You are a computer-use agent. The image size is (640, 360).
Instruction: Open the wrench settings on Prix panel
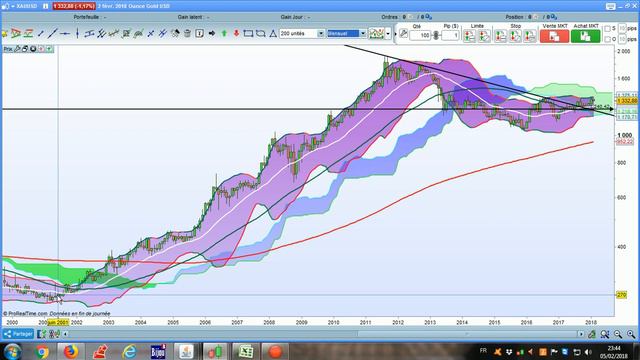pyautogui.click(x=17, y=49)
